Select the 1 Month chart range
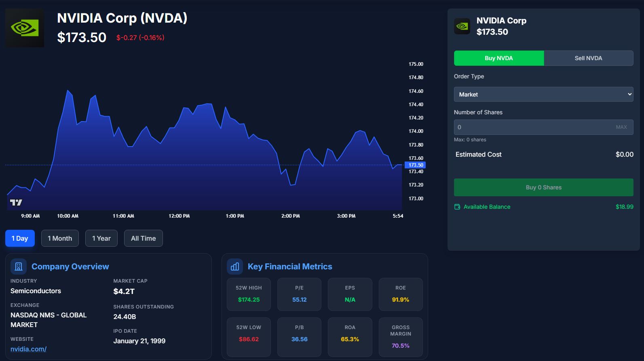Image resolution: width=644 pixels, height=361 pixels. tap(60, 238)
